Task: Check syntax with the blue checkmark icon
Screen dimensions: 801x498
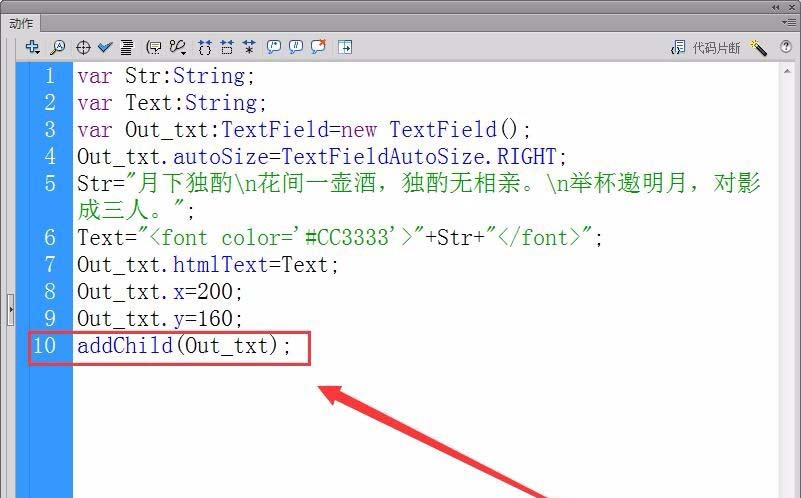Action: [x=105, y=48]
